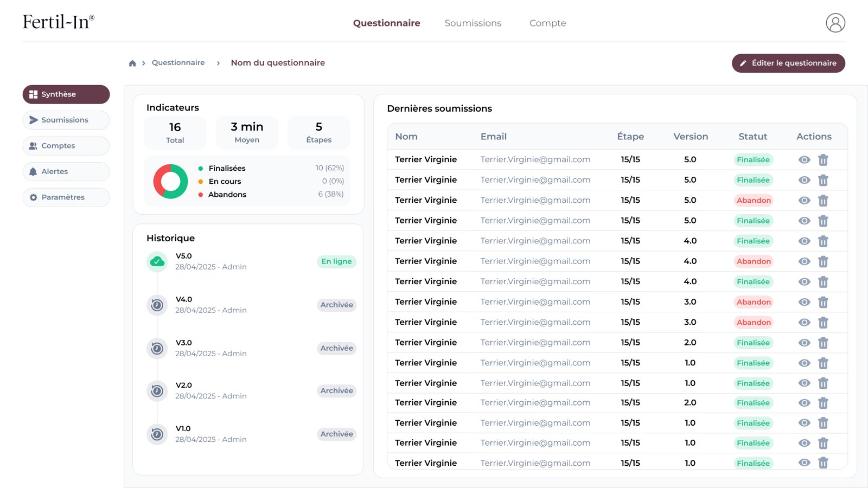Image resolution: width=868 pixels, height=488 pixels.
Task: Open Paramètres in the sidebar
Action: tap(66, 197)
